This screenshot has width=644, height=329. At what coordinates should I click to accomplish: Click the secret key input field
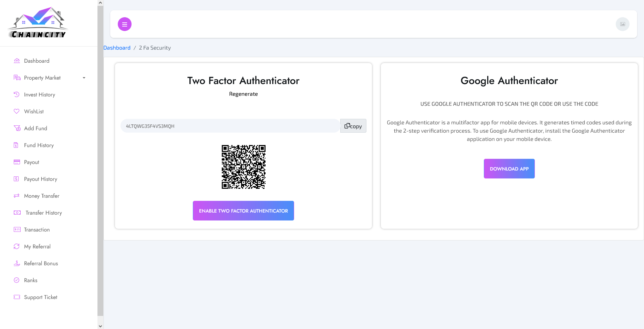click(230, 126)
